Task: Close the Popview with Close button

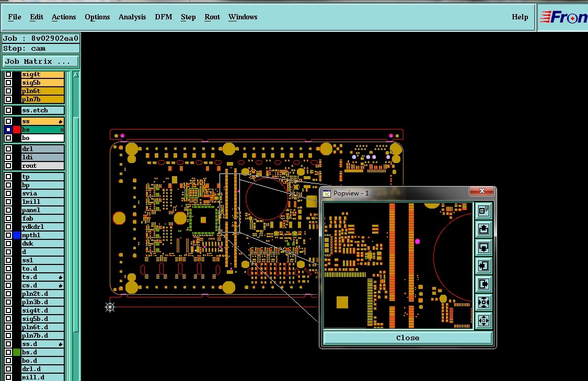Action: click(x=408, y=338)
